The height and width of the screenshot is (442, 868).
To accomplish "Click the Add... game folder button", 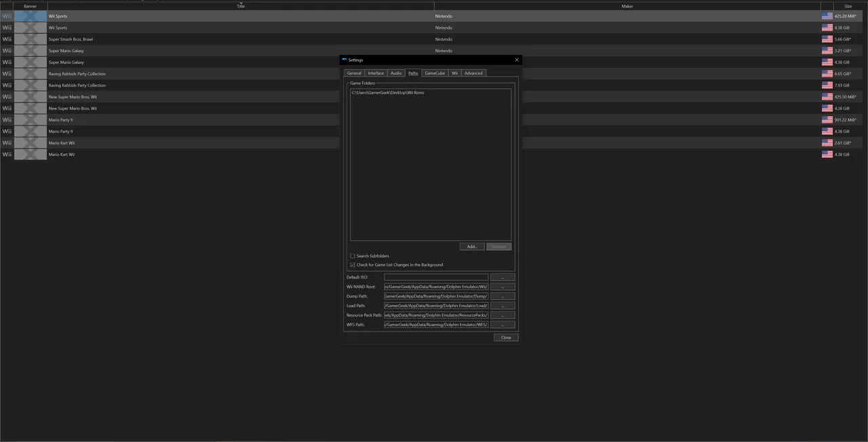I will tap(472, 247).
